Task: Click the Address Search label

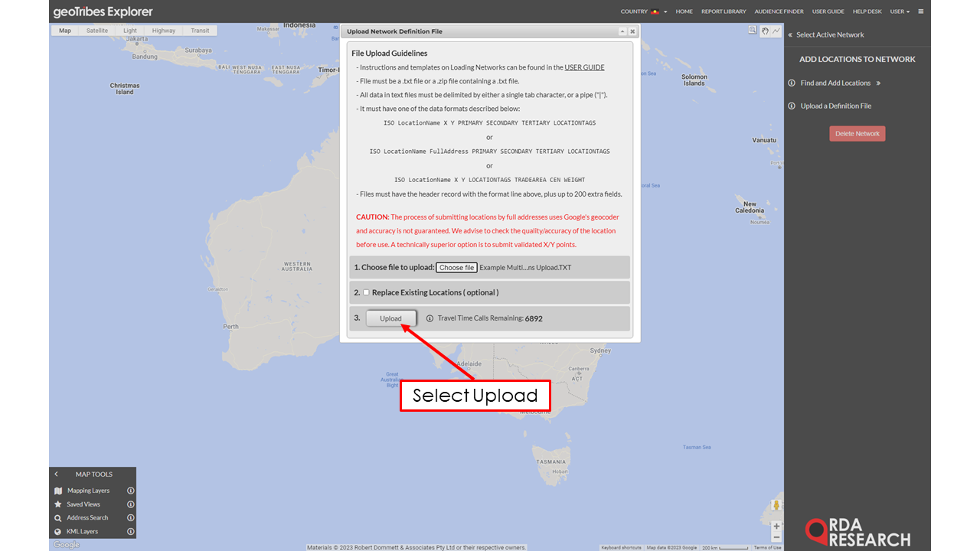Action: pyautogui.click(x=87, y=518)
